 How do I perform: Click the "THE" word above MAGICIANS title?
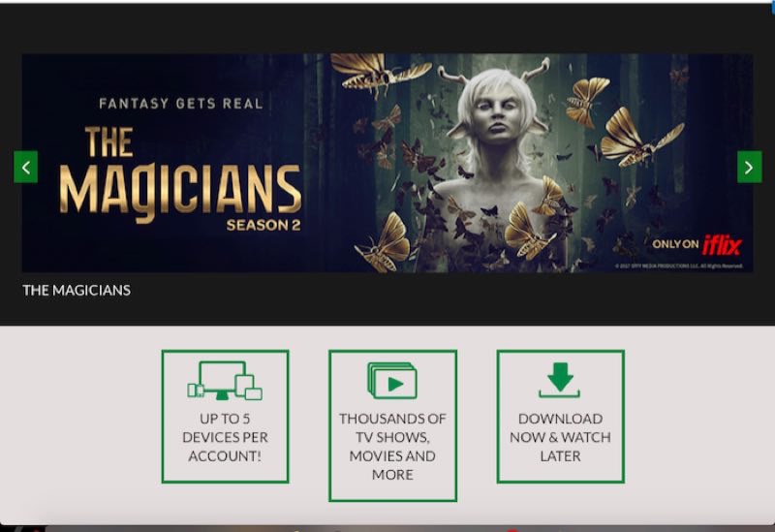coord(109,141)
